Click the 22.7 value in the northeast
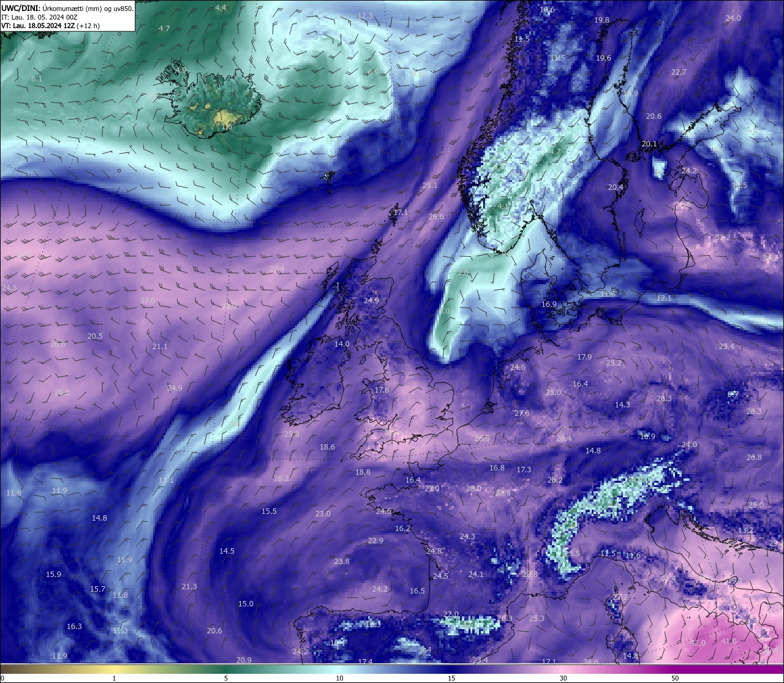Screen dimensions: 784x683 coord(679,72)
